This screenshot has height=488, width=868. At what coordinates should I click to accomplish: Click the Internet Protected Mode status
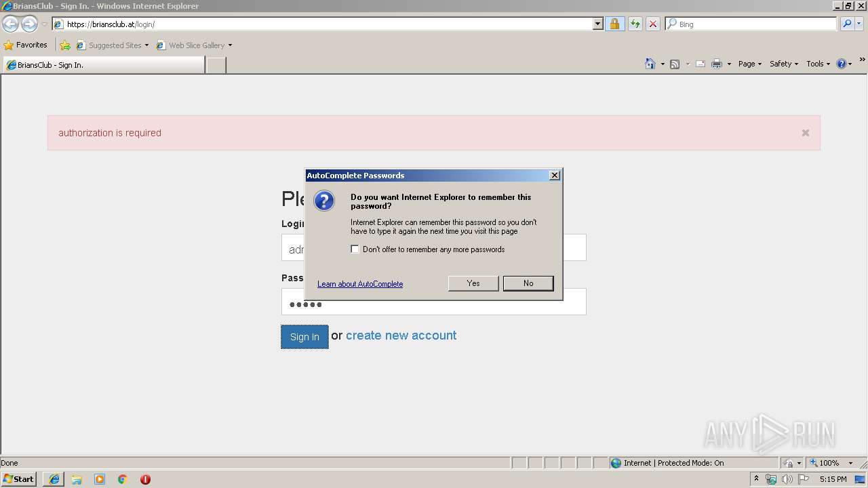tap(667, 463)
